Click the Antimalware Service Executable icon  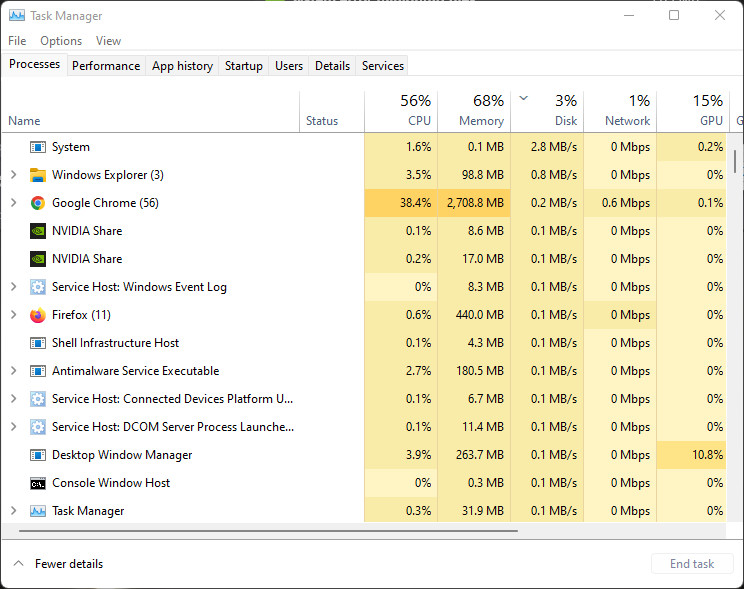[x=38, y=371]
